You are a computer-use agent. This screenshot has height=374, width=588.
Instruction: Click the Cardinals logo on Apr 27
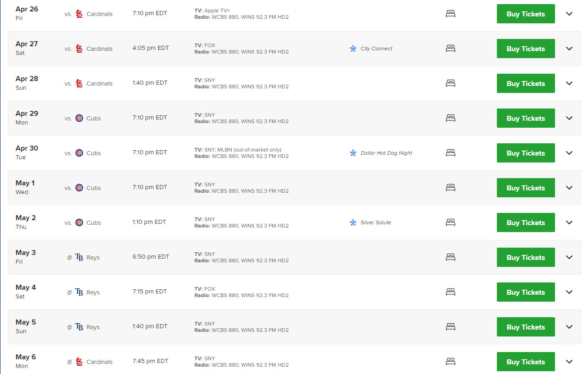point(79,49)
